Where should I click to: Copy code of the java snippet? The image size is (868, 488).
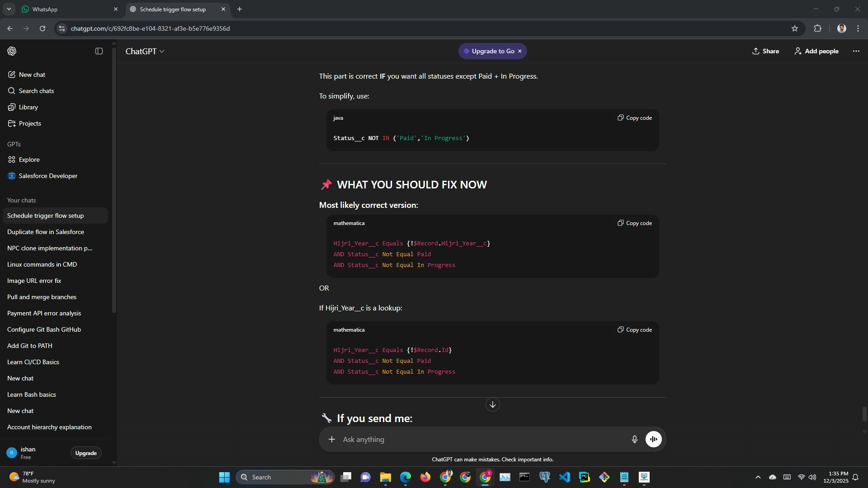click(635, 118)
